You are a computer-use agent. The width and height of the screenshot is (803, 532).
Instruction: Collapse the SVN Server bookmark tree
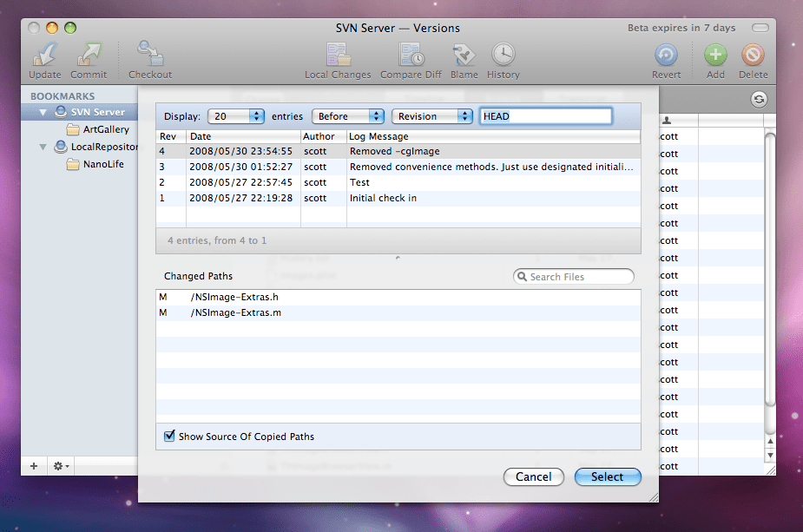(x=43, y=112)
